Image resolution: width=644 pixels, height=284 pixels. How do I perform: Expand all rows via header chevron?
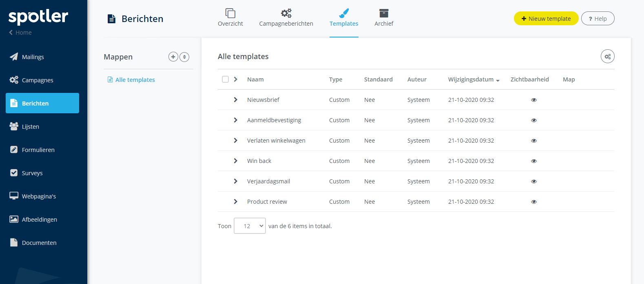tap(235, 79)
